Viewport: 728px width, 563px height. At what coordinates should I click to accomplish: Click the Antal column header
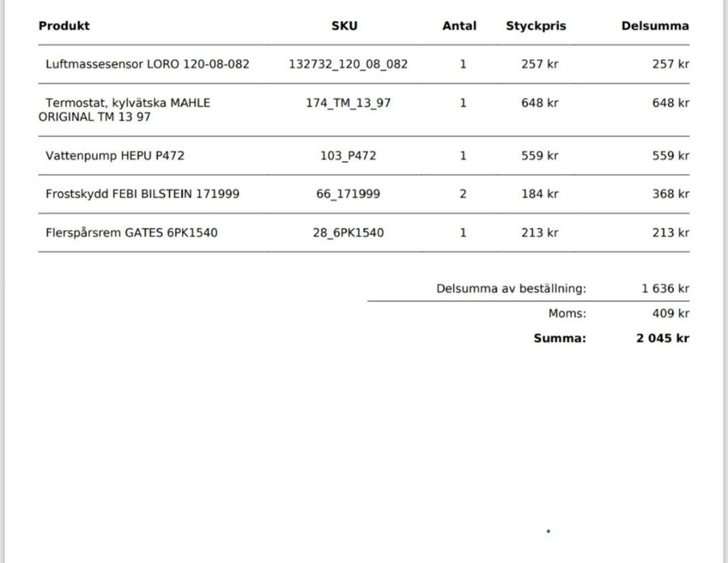459,26
